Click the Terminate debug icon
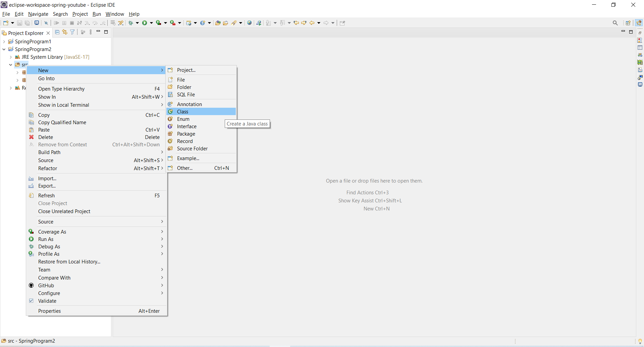This screenshot has height=347, width=644. point(72,23)
